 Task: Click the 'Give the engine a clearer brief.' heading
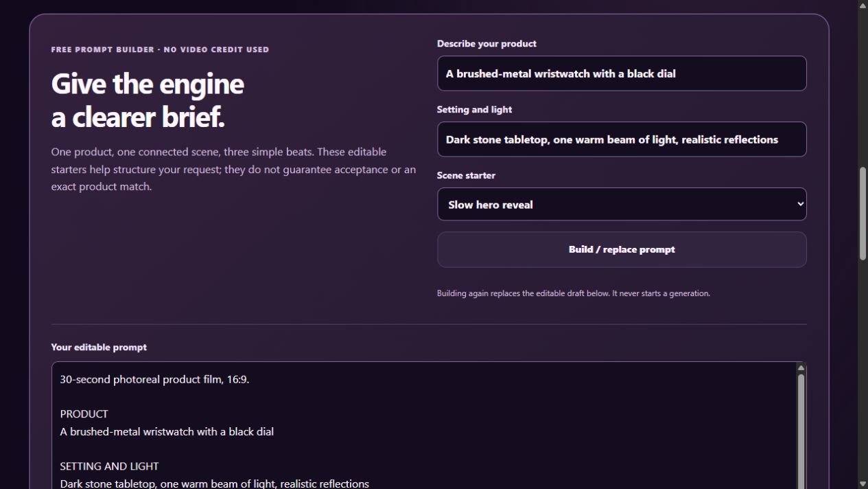pos(148,100)
